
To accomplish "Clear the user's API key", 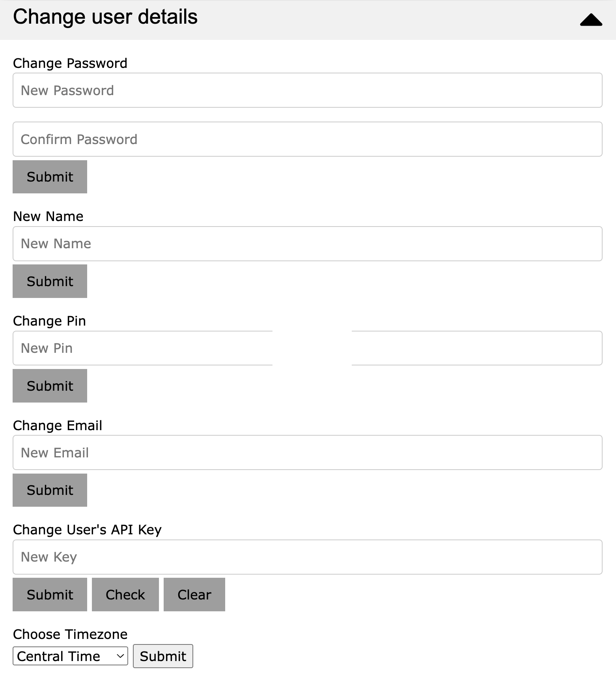I will pyautogui.click(x=194, y=594).
